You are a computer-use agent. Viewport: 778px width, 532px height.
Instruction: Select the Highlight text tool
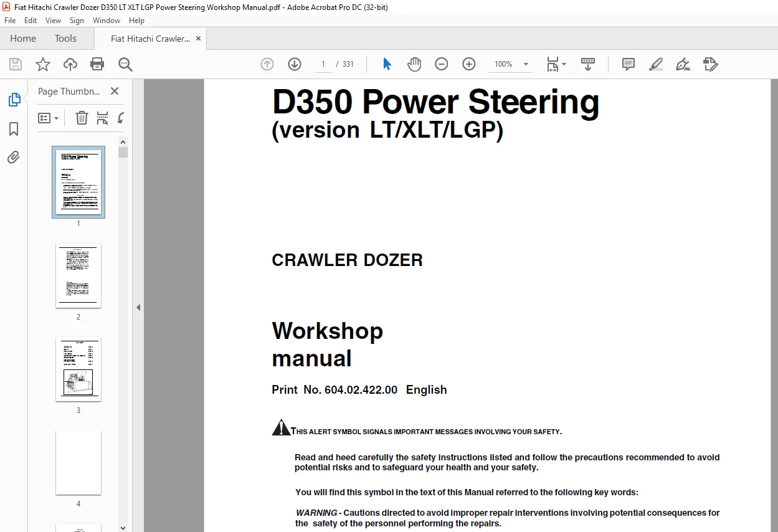coord(656,64)
